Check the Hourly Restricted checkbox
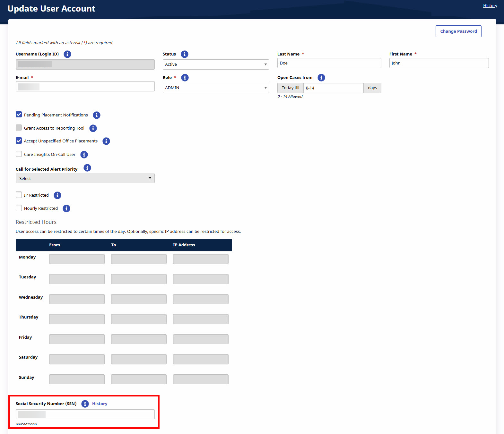The height and width of the screenshot is (434, 504). pos(19,208)
